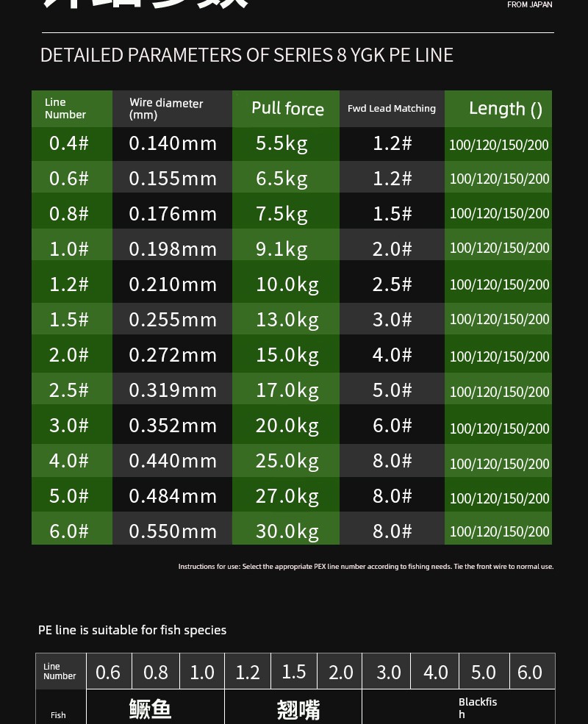Screen dimensions: 588x724
Task: Click 'PE line is suitable for fish species' text
Action: point(132,630)
